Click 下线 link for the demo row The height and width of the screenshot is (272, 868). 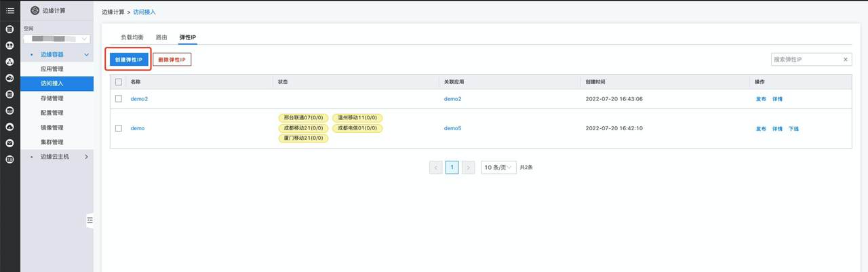[793, 129]
